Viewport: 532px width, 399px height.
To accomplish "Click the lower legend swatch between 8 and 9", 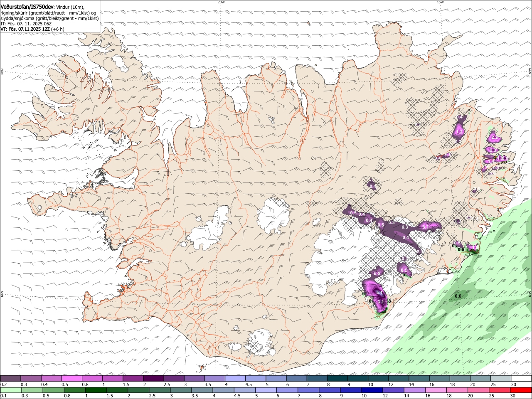I will click(x=330, y=390).
